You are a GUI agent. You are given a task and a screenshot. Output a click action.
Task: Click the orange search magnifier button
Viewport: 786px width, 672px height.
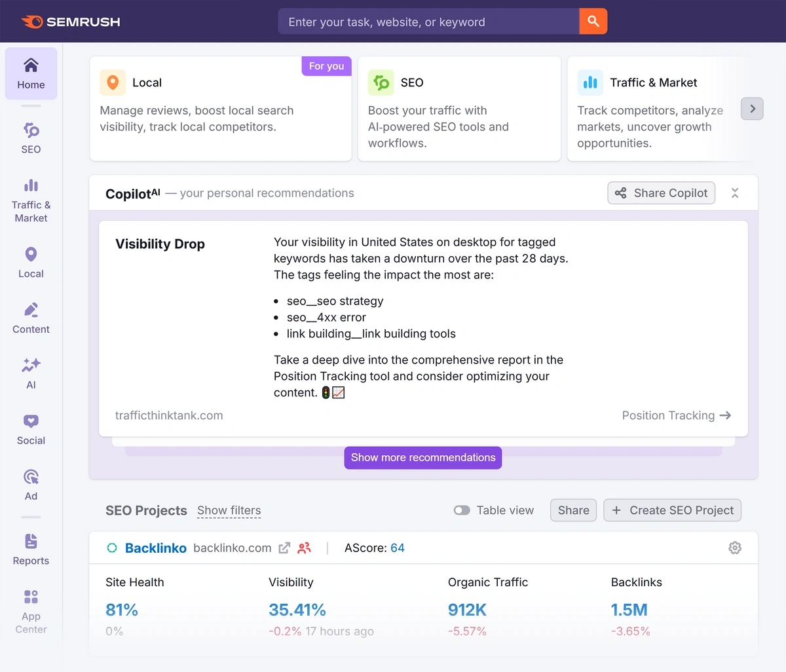pyautogui.click(x=593, y=22)
